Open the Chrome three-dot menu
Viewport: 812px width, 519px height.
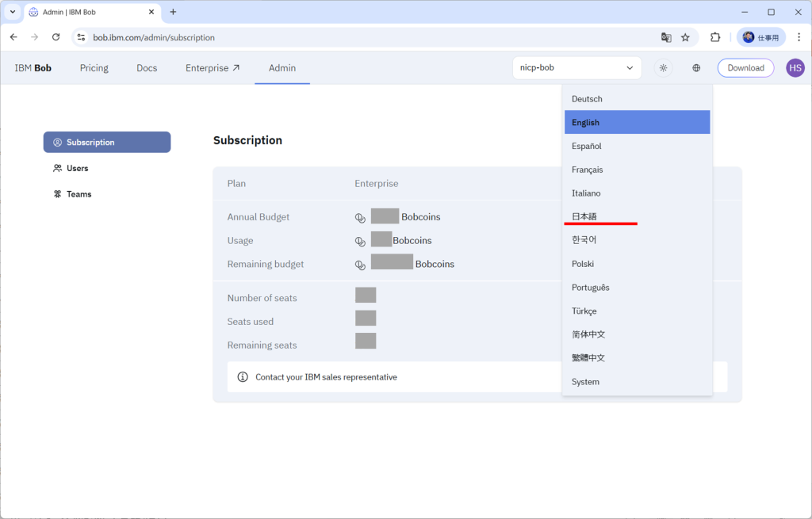point(799,37)
